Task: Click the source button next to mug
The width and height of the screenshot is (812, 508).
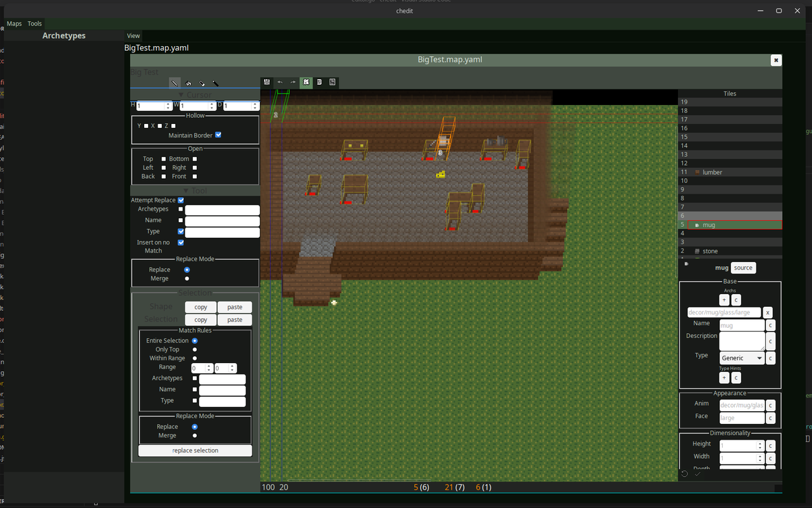Action: point(743,267)
